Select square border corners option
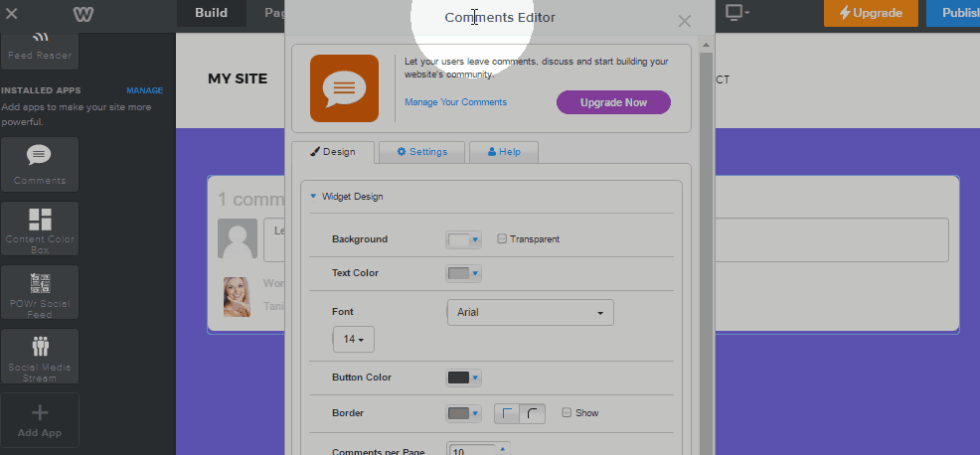The width and height of the screenshot is (980, 455). point(507,413)
